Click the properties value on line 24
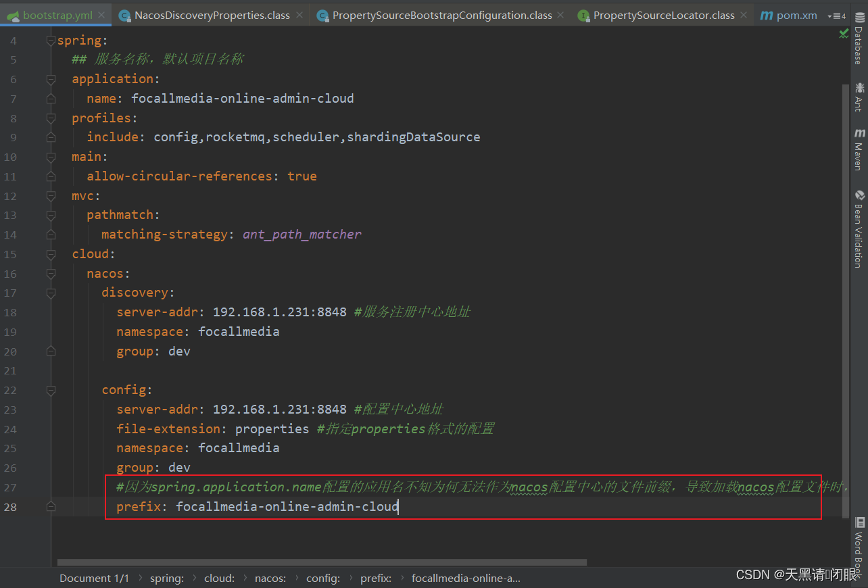This screenshot has width=868, height=588. [272, 429]
